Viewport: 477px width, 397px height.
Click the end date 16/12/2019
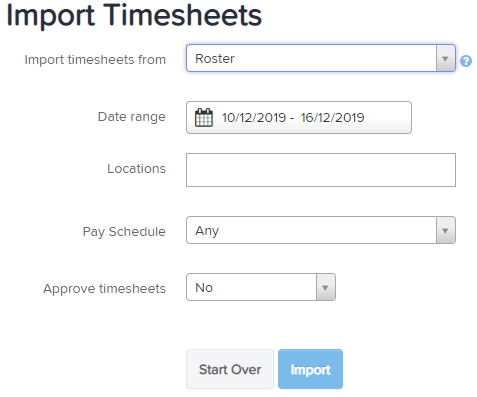(x=332, y=118)
